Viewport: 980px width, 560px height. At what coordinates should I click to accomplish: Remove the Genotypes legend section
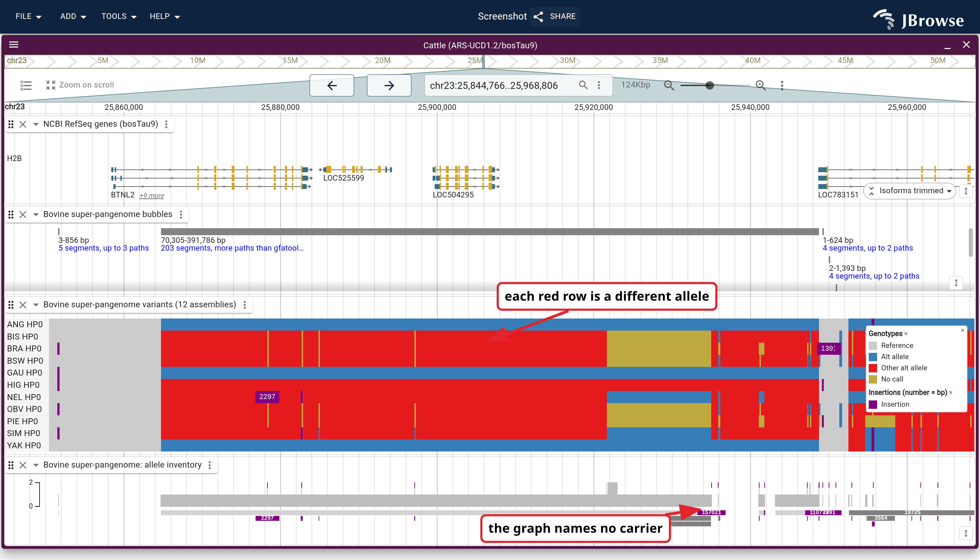coord(906,334)
